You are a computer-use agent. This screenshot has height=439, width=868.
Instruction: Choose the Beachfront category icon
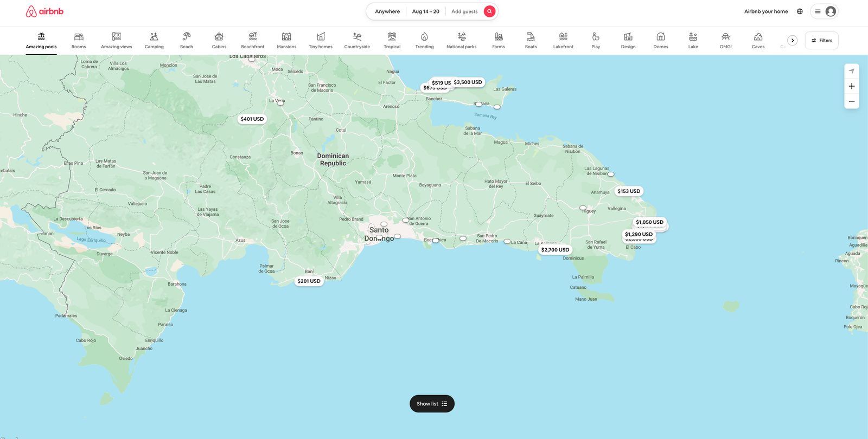coord(253,37)
